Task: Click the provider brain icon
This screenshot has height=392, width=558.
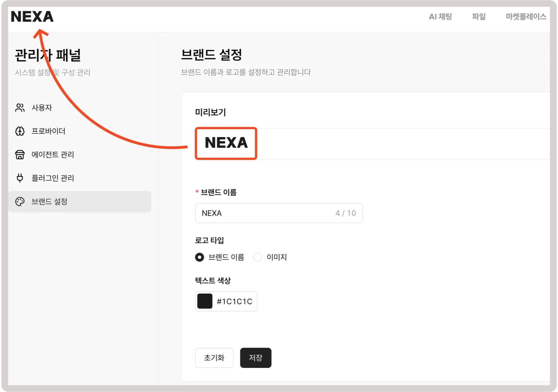Action: pyautogui.click(x=20, y=131)
